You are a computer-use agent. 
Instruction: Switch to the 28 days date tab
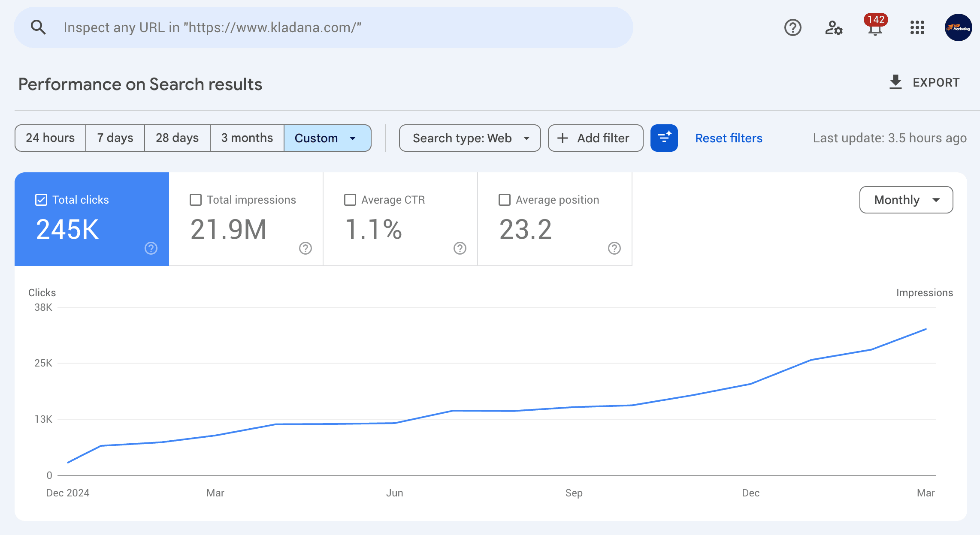[x=177, y=138]
